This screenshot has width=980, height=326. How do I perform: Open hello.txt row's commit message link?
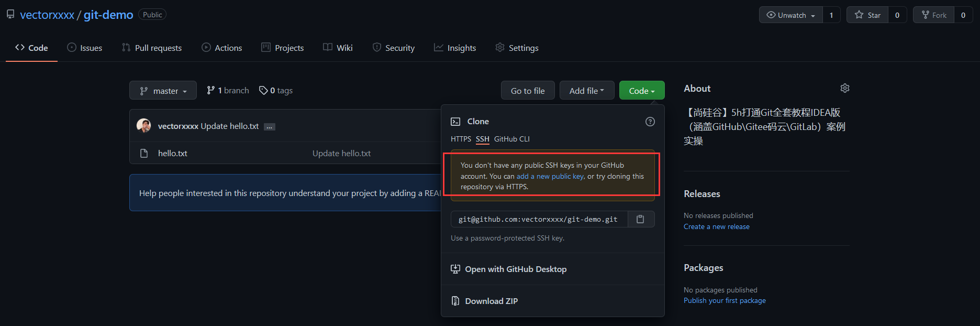point(341,154)
